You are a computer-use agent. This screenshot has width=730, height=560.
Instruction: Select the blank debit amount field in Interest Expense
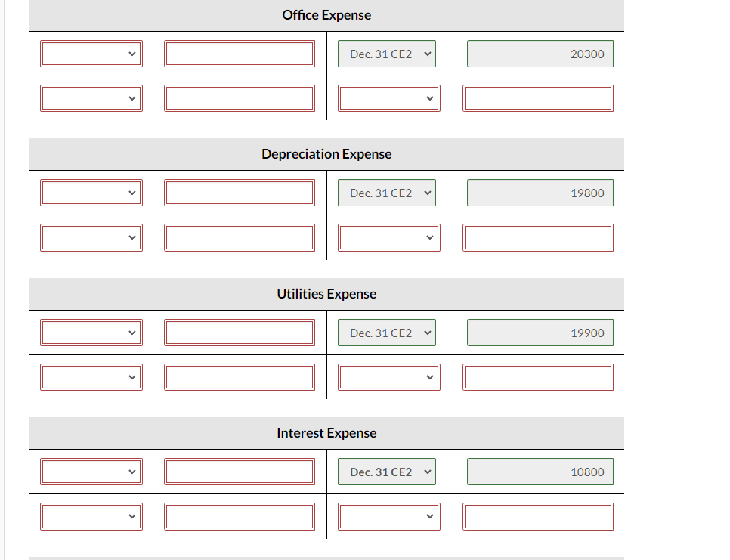(240, 471)
